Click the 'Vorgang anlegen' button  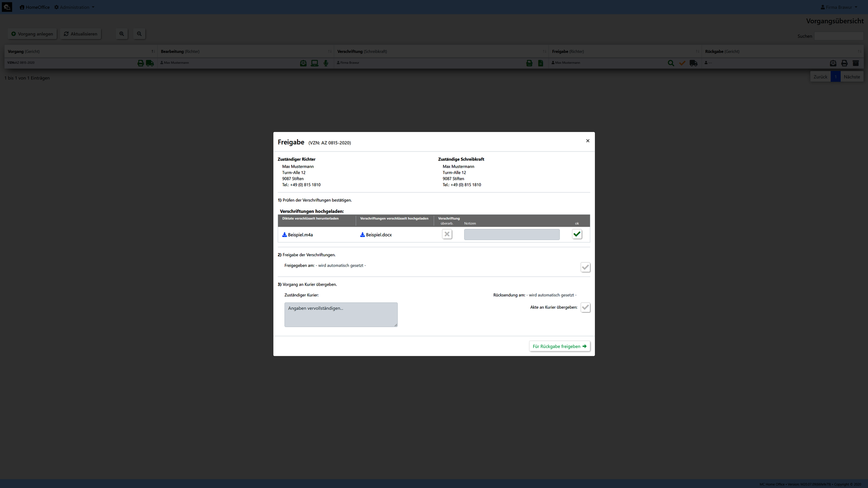(x=32, y=34)
